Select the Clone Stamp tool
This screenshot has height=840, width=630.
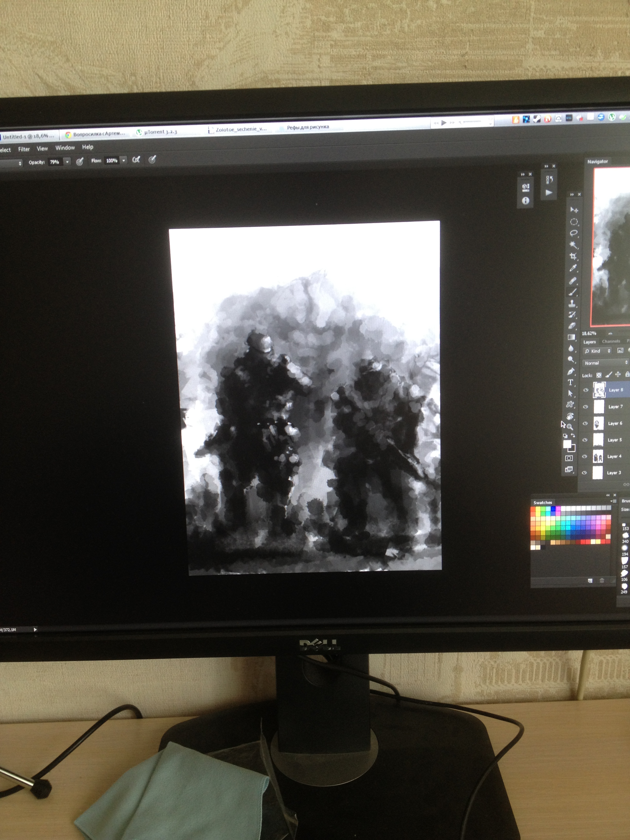tap(572, 303)
